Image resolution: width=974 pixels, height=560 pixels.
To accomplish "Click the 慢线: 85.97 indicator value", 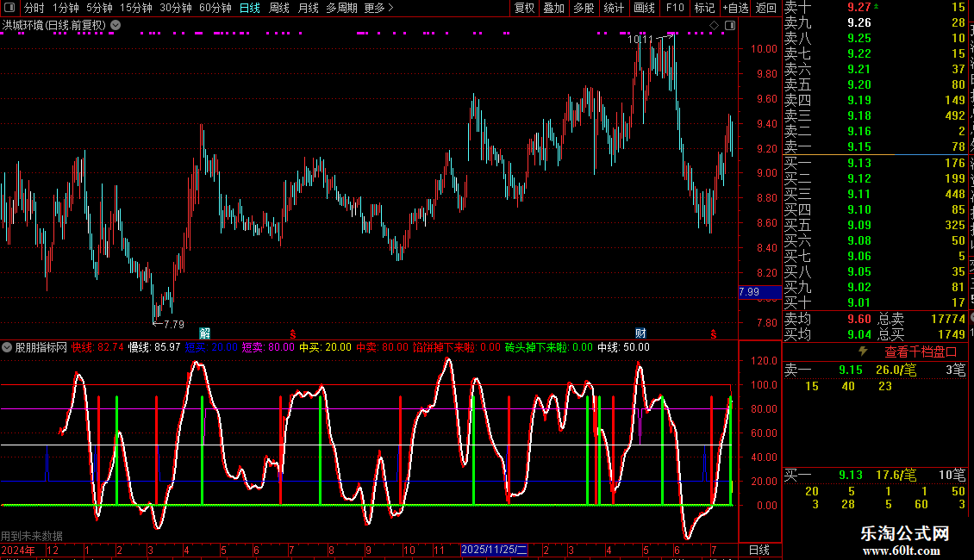I will tap(154, 348).
